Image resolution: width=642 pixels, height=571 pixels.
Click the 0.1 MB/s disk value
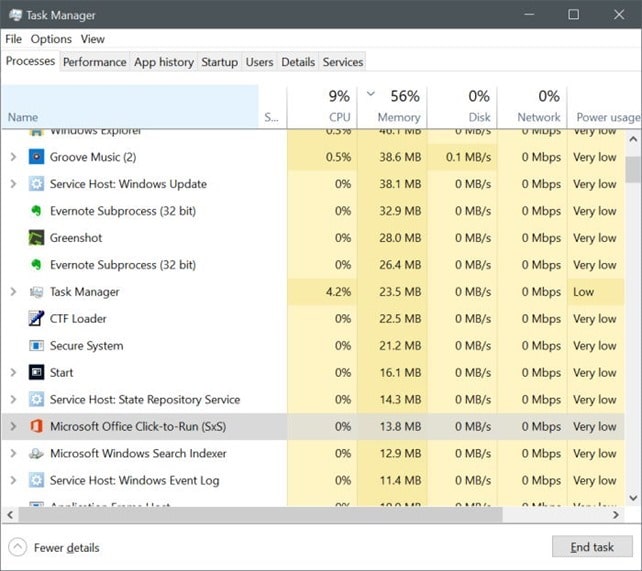[468, 157]
